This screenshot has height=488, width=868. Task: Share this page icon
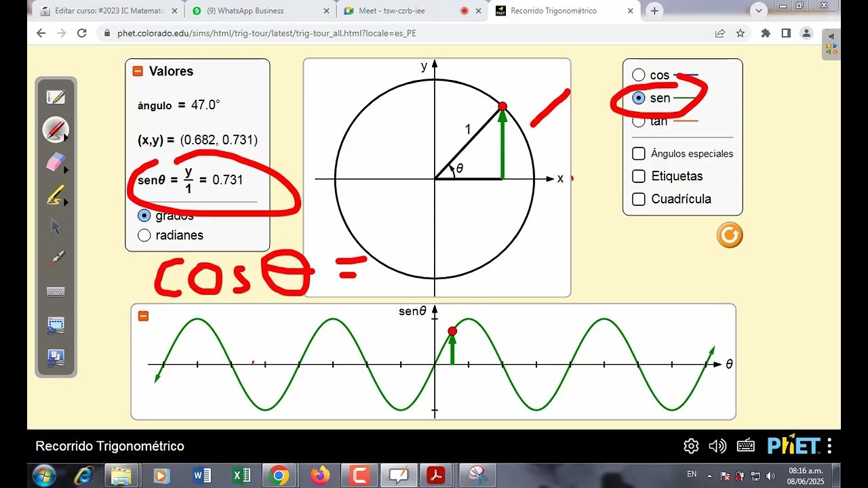click(719, 33)
